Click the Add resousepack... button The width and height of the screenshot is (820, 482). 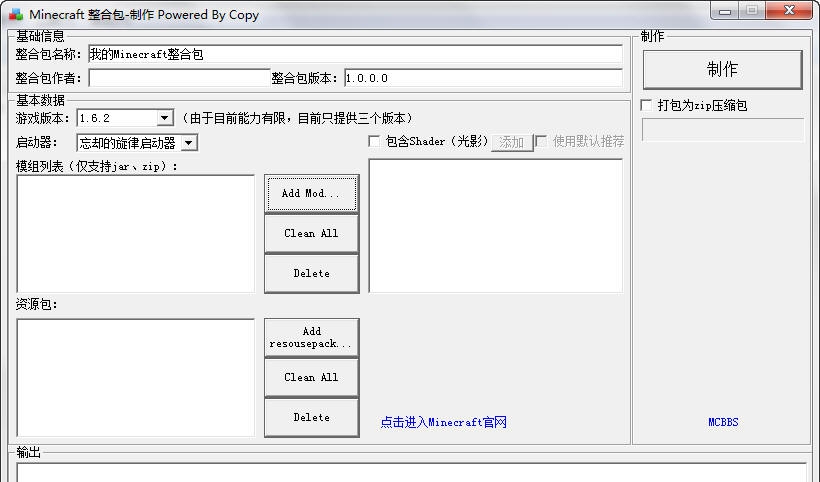coord(312,338)
